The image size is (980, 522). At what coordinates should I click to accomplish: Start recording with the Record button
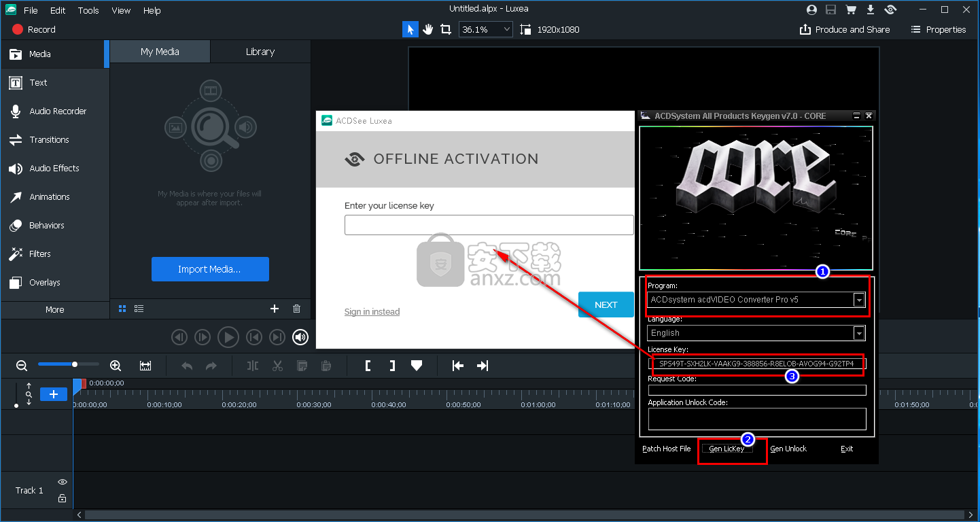coord(34,29)
